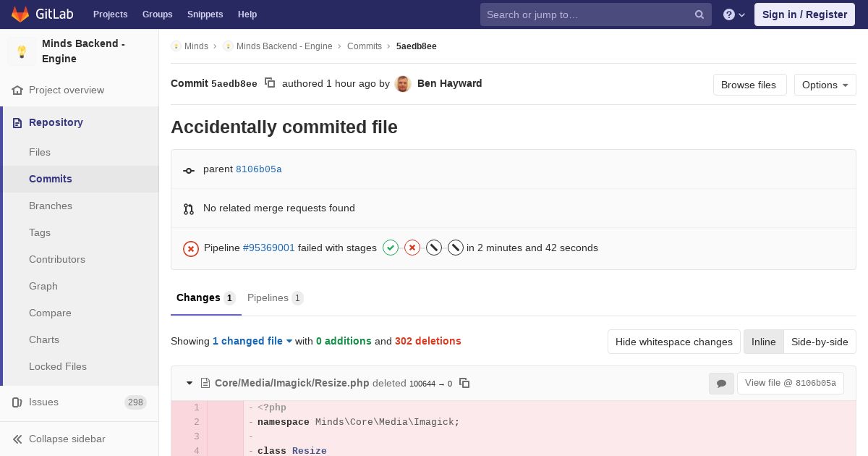Open Compare in the sidebar
Image resolution: width=868 pixels, height=456 pixels.
(x=50, y=313)
